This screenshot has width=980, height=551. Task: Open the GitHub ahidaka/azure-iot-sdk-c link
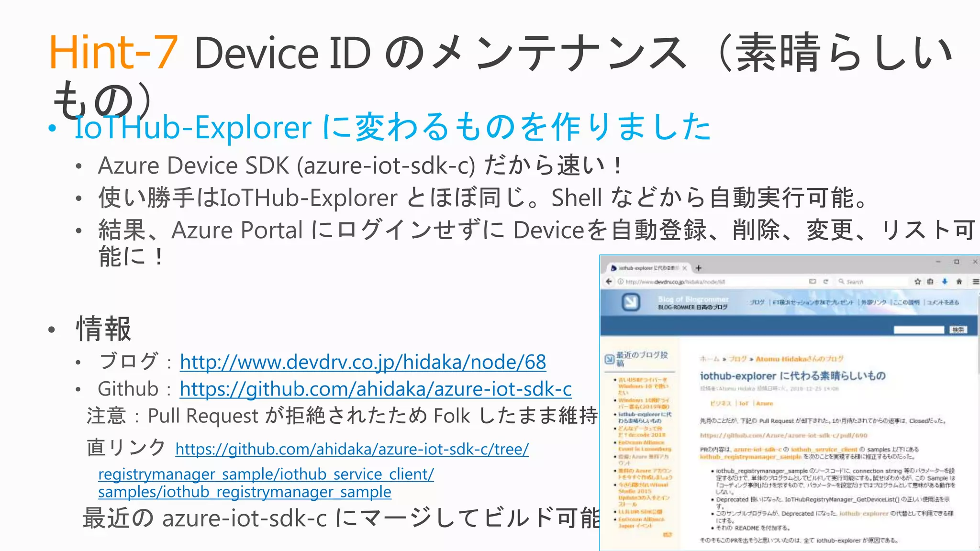click(x=376, y=389)
